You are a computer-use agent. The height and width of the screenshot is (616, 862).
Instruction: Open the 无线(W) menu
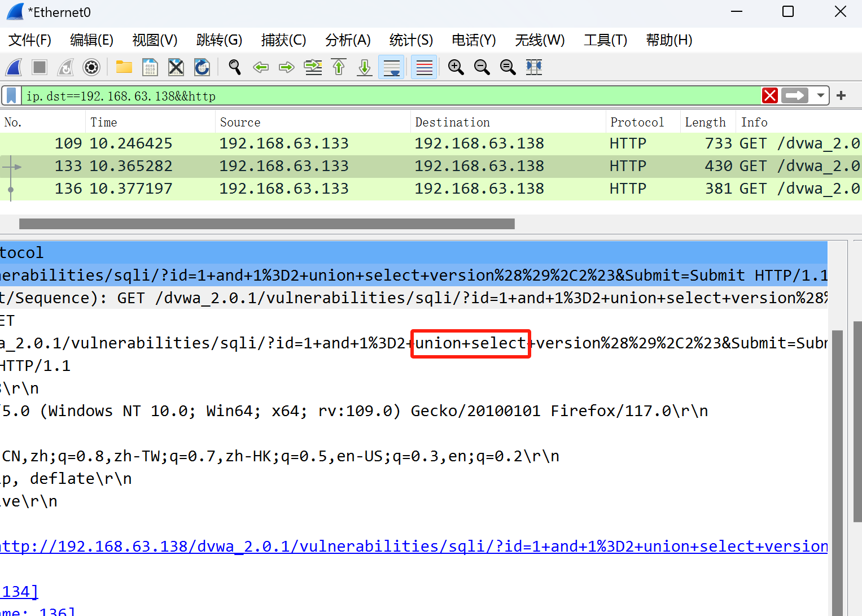click(x=540, y=40)
